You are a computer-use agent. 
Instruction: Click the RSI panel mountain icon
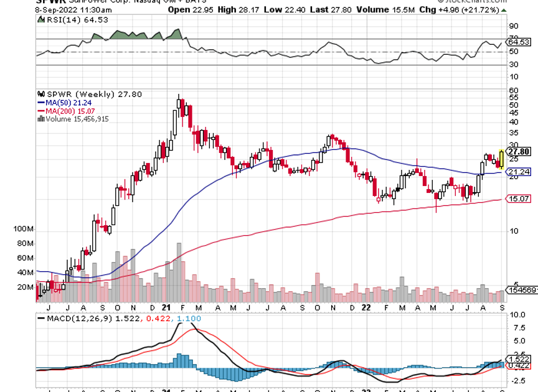tap(41, 19)
